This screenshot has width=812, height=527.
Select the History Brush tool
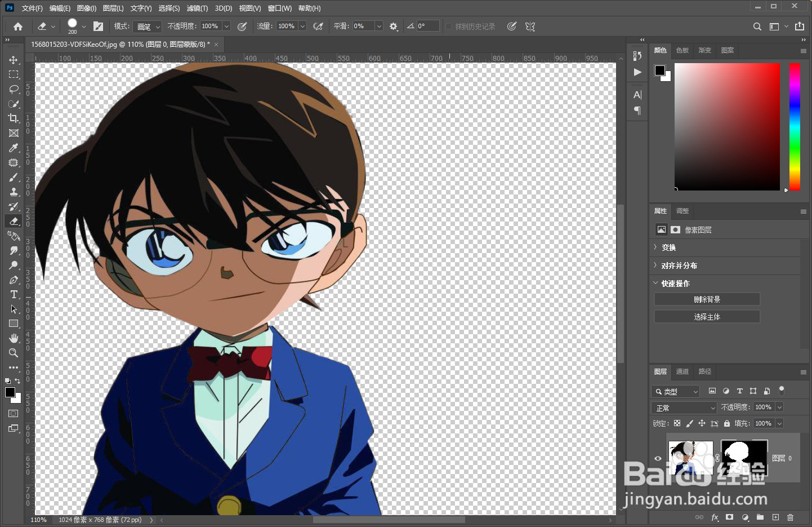pos(14,206)
